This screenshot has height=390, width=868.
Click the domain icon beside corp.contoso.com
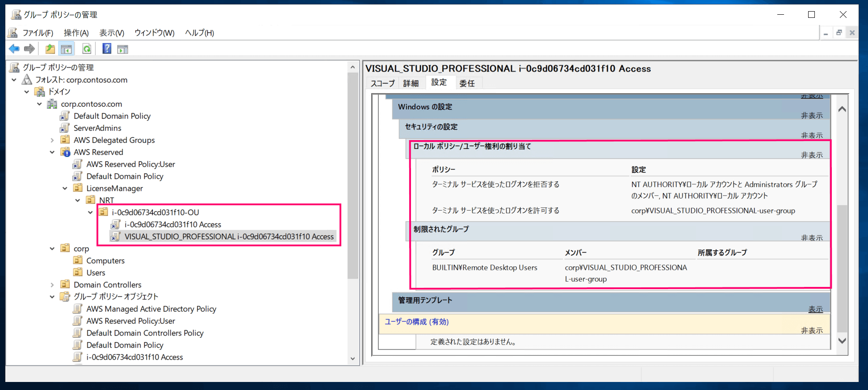(x=52, y=104)
